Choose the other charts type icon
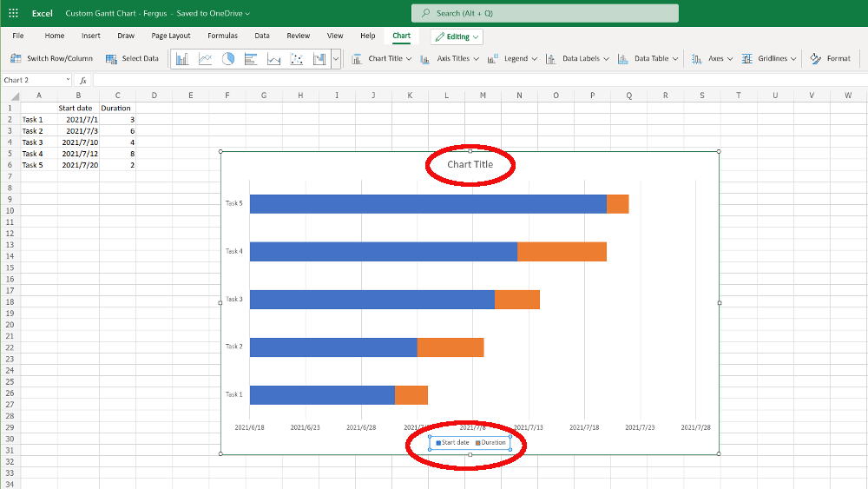This screenshot has height=489, width=868. [319, 59]
